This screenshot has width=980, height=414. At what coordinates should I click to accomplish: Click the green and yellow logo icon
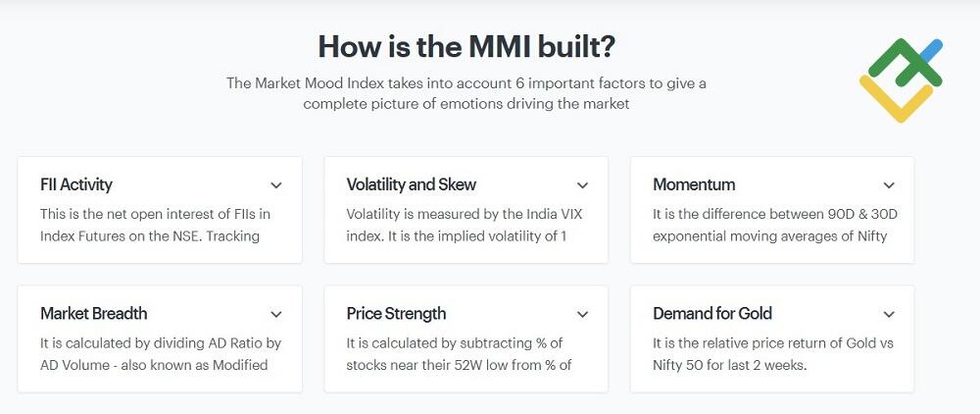[901, 80]
